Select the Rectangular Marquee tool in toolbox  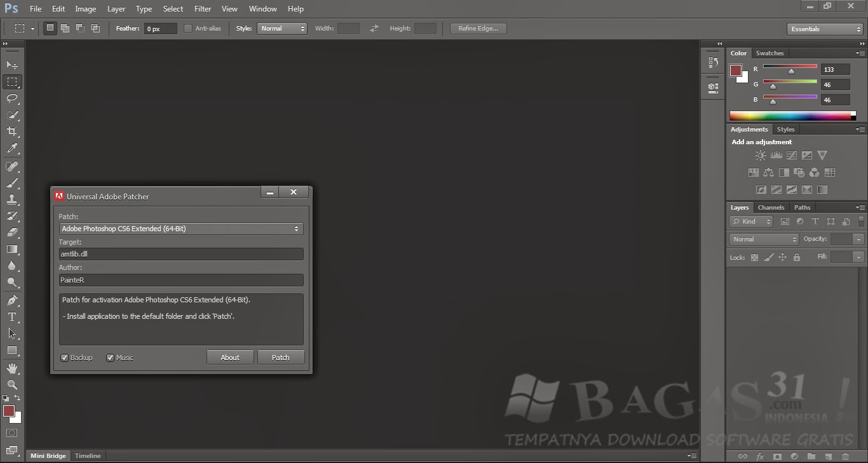[12, 82]
